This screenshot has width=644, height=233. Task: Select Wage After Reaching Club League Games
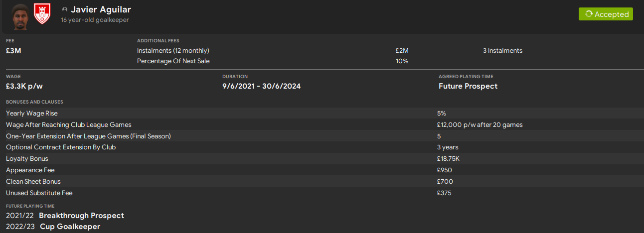coord(69,125)
